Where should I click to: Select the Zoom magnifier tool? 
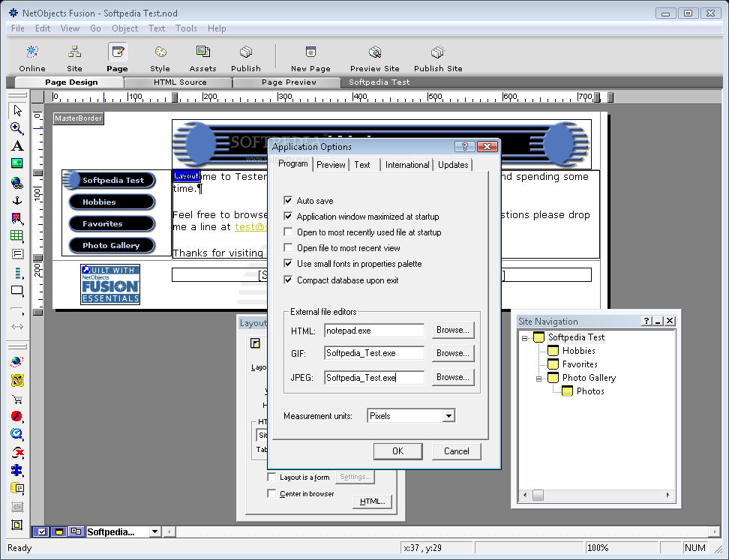click(17, 128)
